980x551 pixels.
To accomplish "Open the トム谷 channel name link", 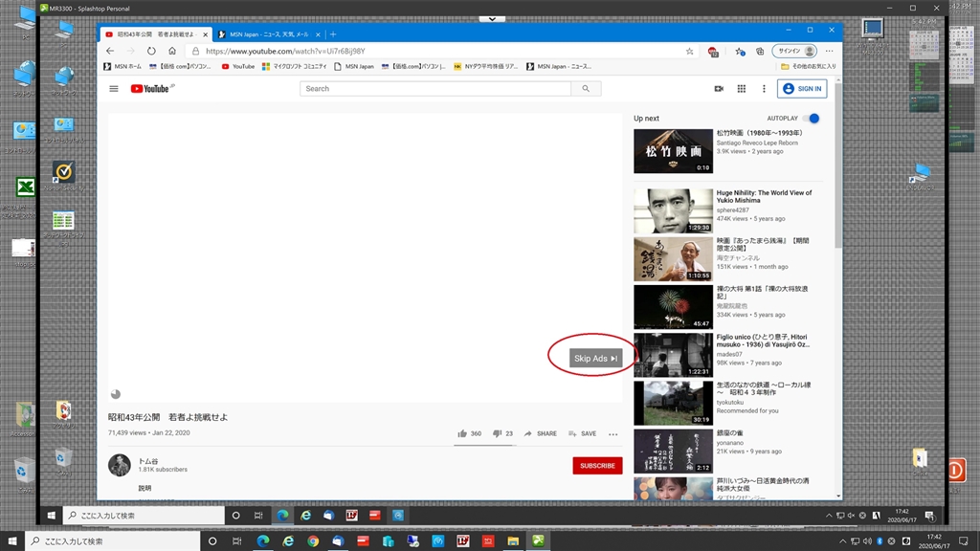I will 148,462.
